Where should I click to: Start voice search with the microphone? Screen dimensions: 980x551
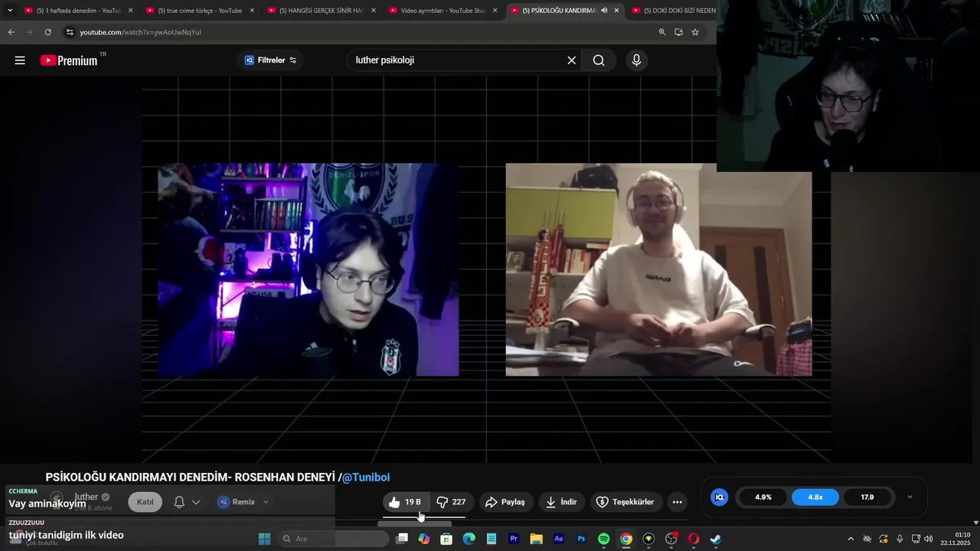coord(636,60)
